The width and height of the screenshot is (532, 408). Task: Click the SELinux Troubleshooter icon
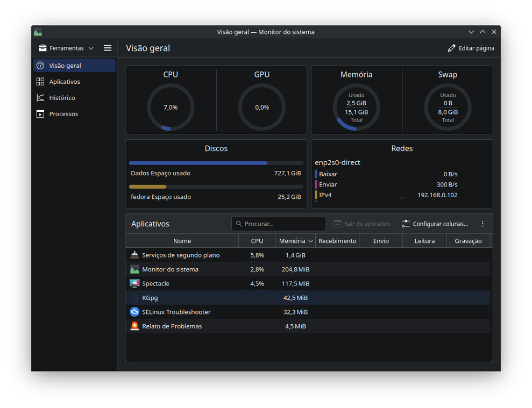[134, 312]
